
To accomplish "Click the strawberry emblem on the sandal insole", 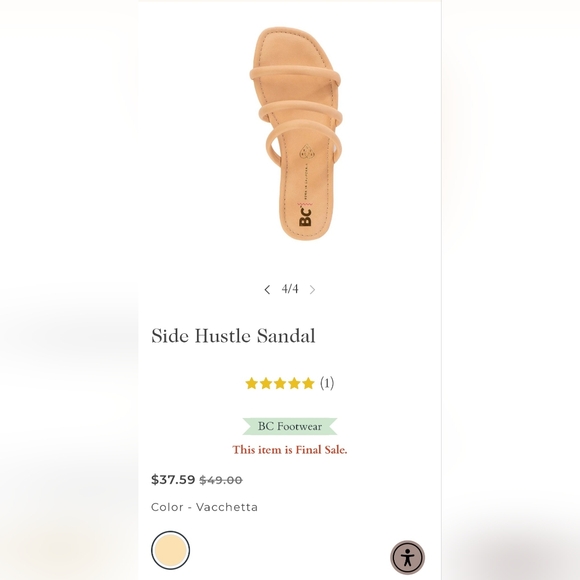I will (307, 152).
